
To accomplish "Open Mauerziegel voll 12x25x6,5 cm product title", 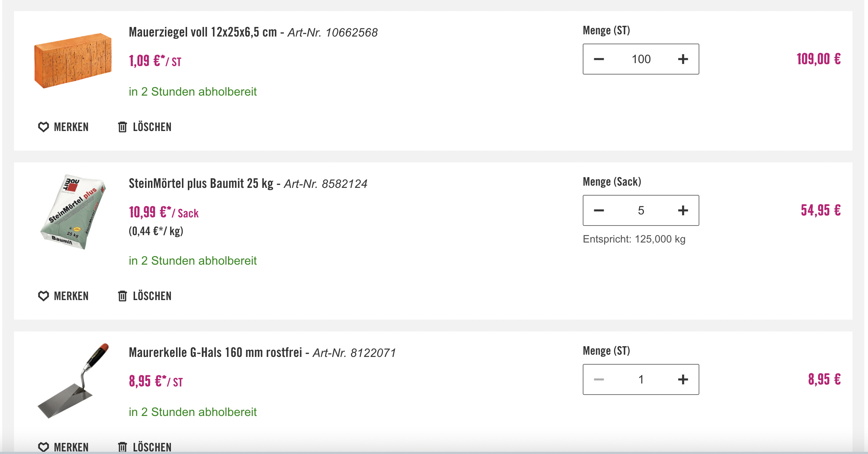I will pyautogui.click(x=203, y=32).
